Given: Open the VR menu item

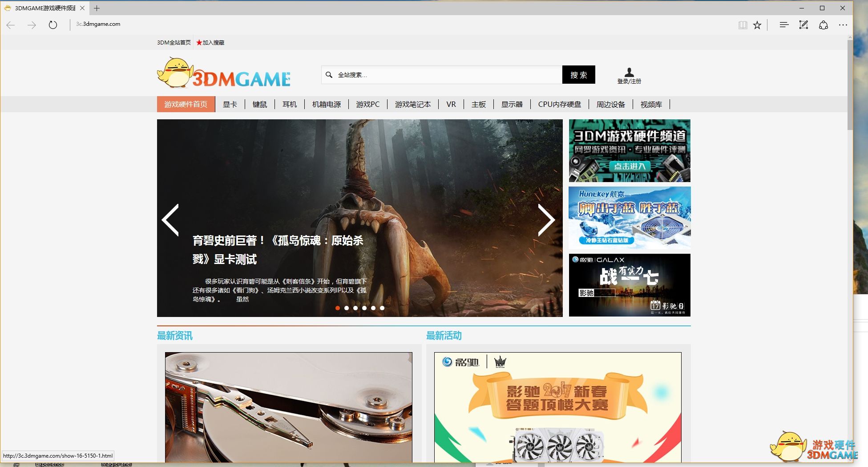Looking at the screenshot, I should (451, 104).
